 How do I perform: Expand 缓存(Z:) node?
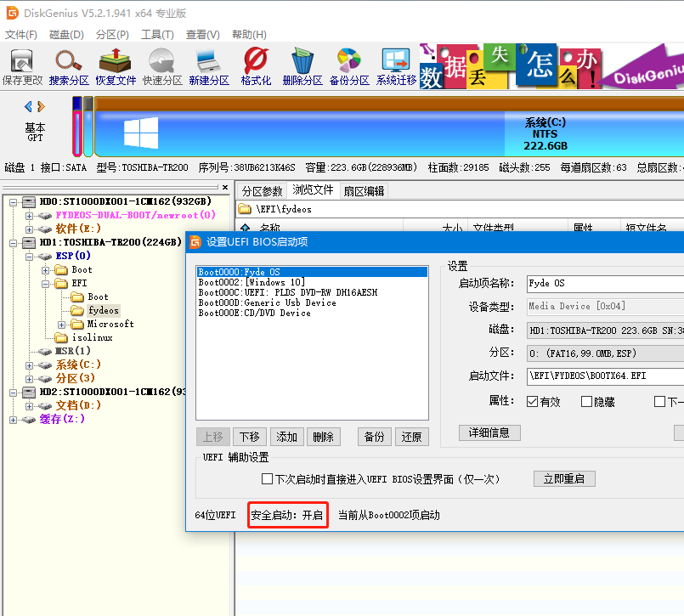pos(13,420)
